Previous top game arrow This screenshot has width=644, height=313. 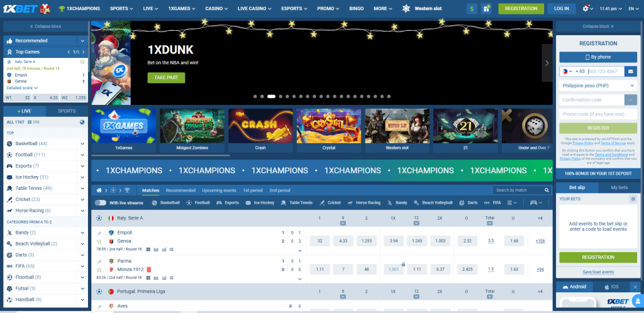click(69, 52)
